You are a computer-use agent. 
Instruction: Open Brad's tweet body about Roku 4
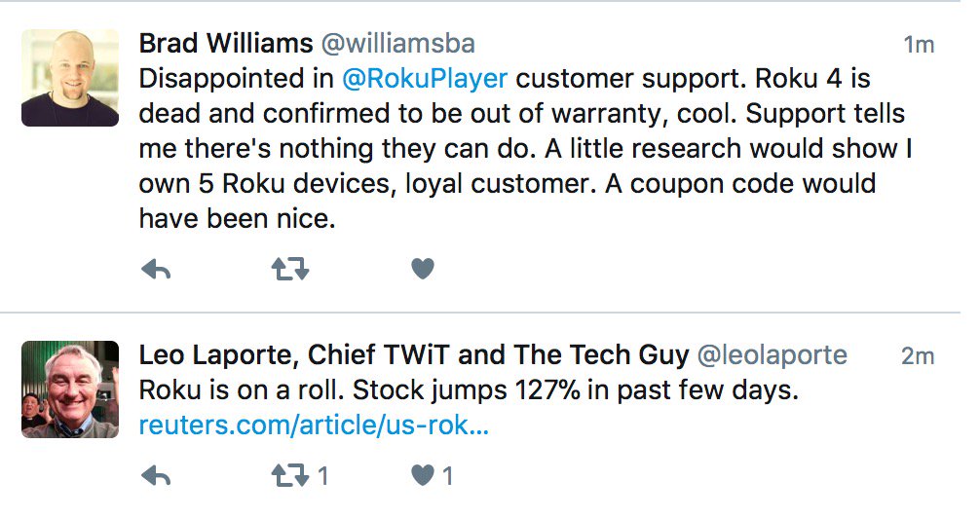point(525,149)
